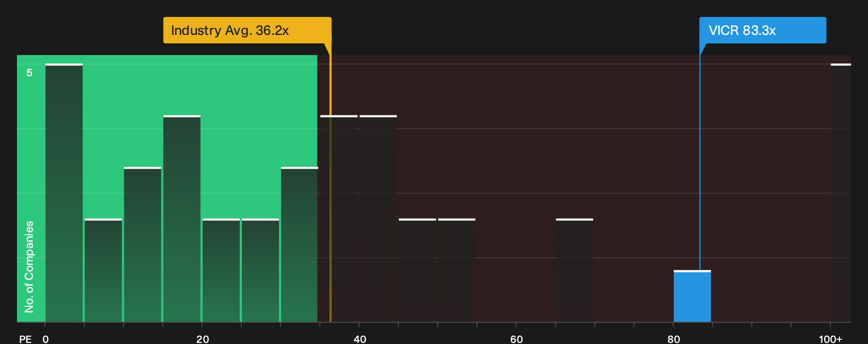
Task: Select the blue VICR histogram bar
Action: click(x=692, y=296)
